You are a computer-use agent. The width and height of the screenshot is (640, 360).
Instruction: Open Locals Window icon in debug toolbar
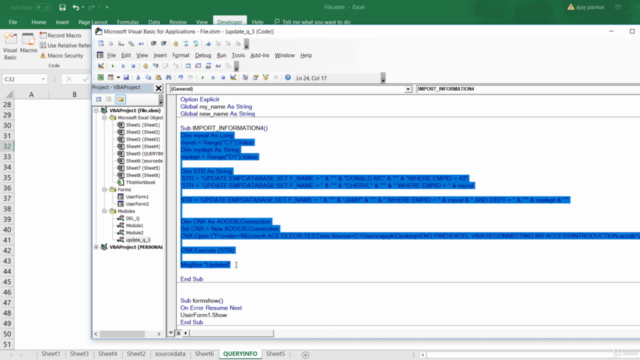[x=188, y=66]
